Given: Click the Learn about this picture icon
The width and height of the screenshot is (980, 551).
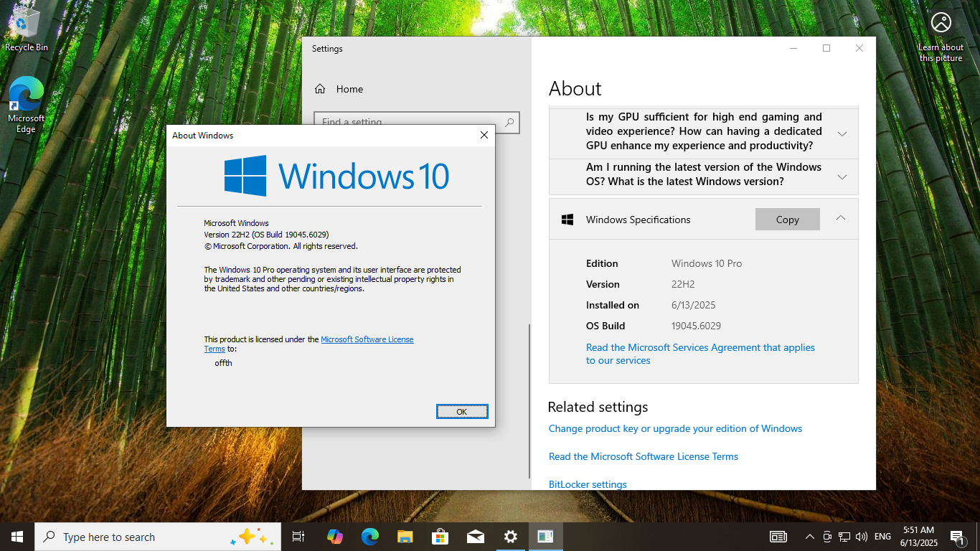Looking at the screenshot, I should (x=941, y=37).
